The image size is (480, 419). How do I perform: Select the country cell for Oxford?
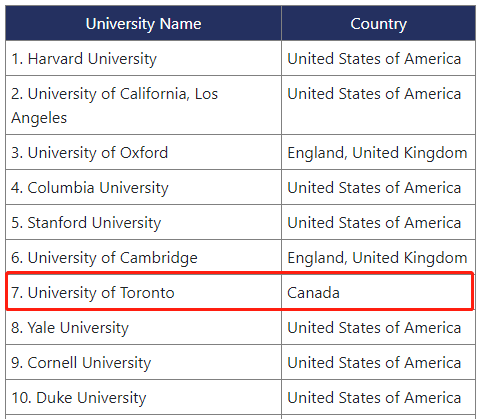tap(378, 152)
